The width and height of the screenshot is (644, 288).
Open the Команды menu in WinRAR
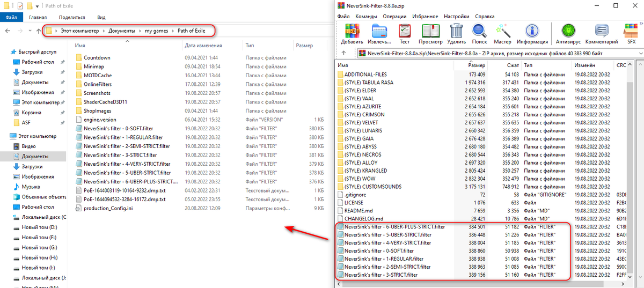[366, 16]
